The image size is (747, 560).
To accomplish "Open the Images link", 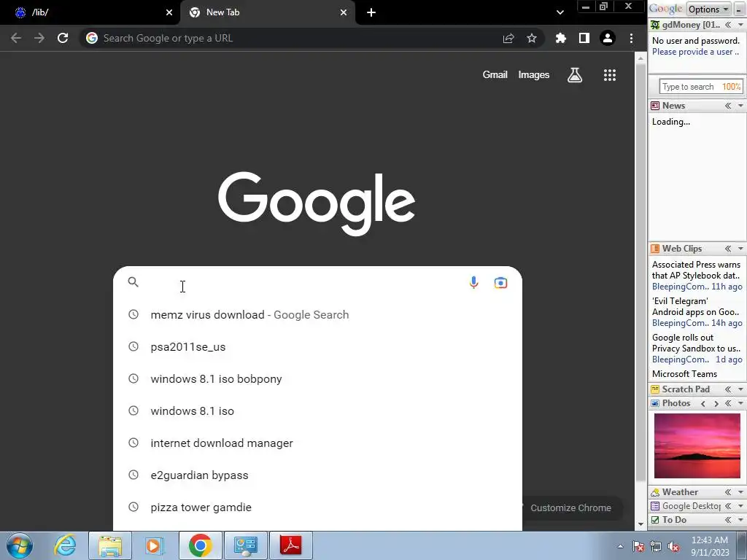I will 533,75.
